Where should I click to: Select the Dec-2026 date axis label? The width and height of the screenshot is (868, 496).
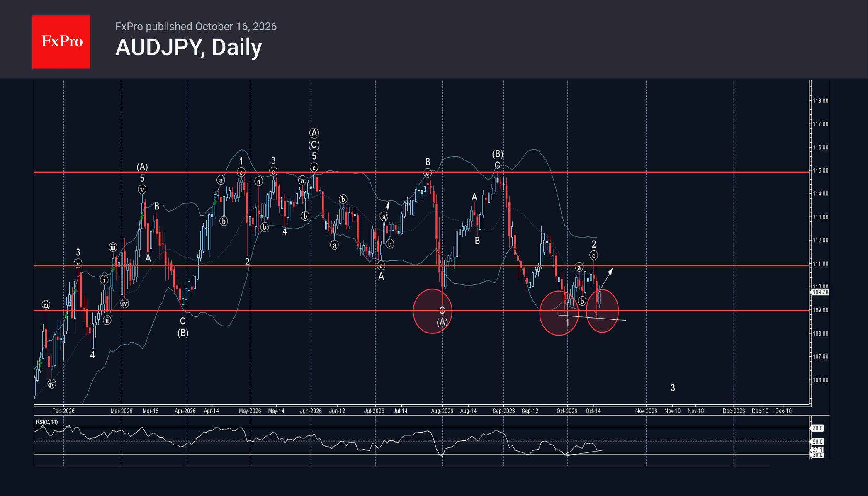[x=734, y=411]
